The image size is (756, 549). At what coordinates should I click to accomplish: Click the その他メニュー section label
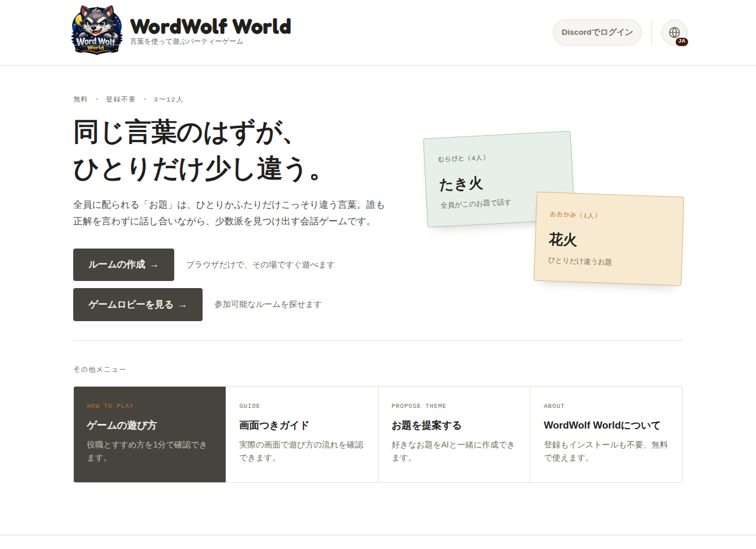pyautogui.click(x=100, y=370)
